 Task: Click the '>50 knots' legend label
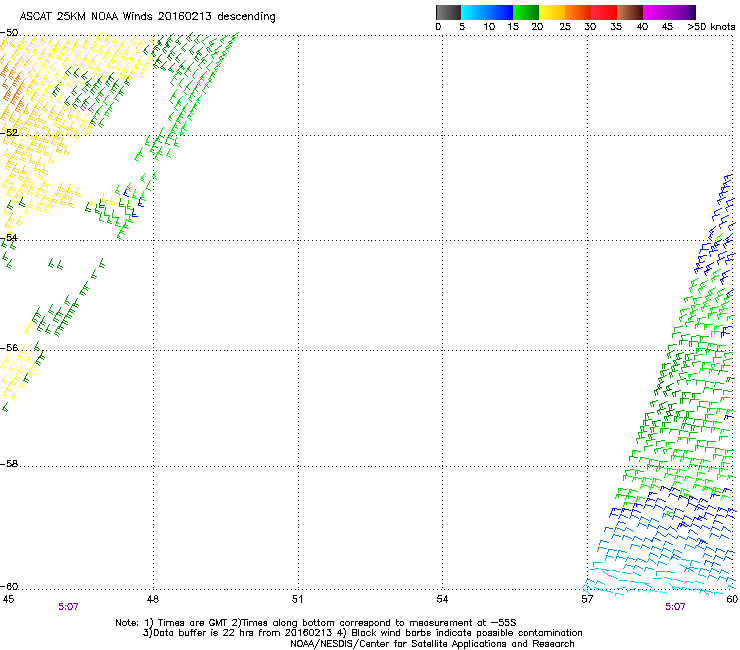point(711,27)
